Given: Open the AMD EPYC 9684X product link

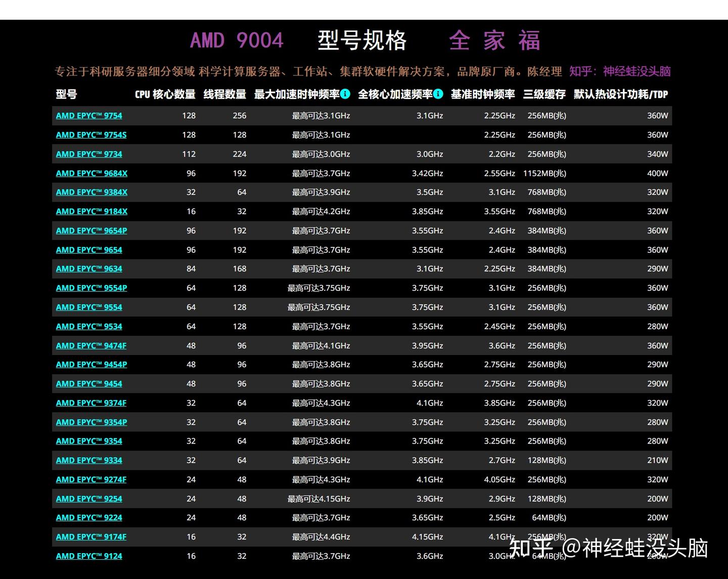Looking at the screenshot, I should 91,173.
